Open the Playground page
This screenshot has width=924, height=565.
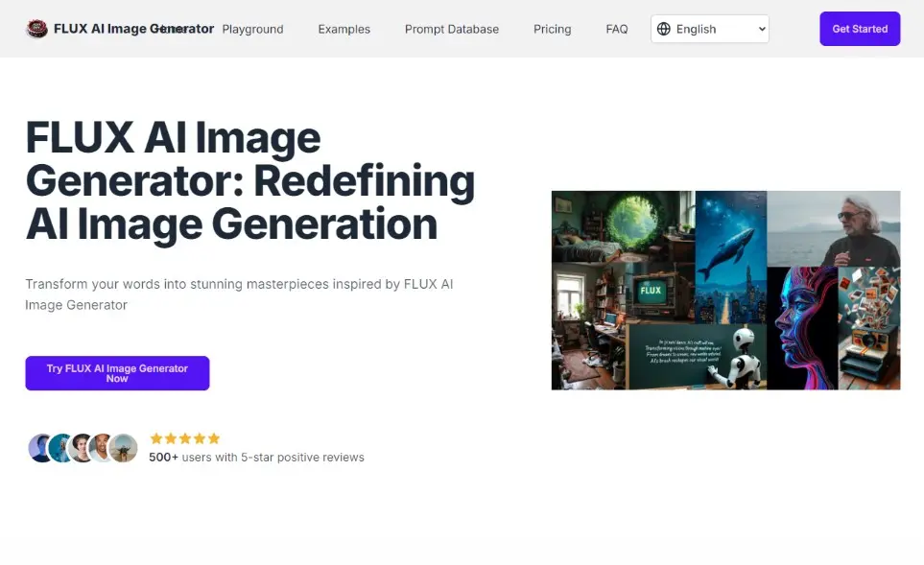[x=251, y=30]
